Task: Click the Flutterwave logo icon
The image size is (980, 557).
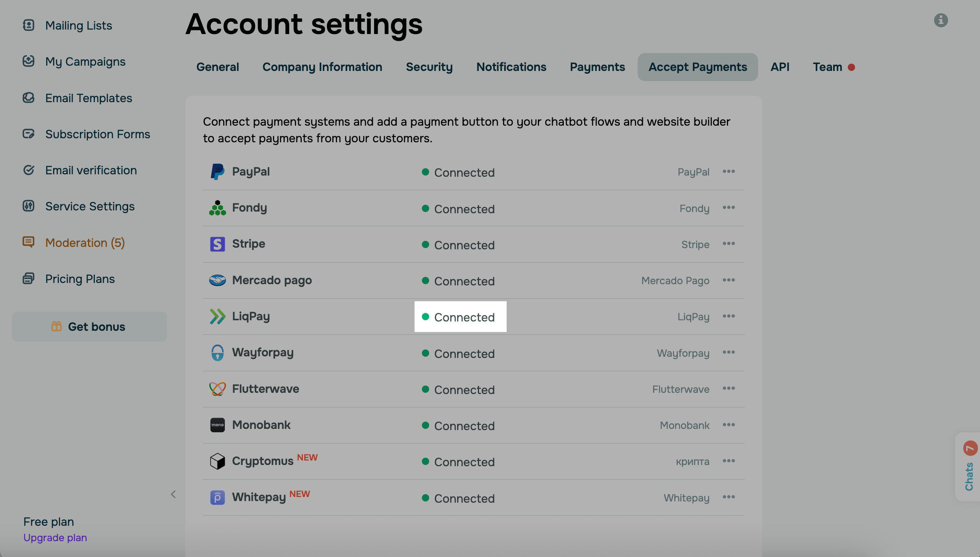Action: (217, 389)
